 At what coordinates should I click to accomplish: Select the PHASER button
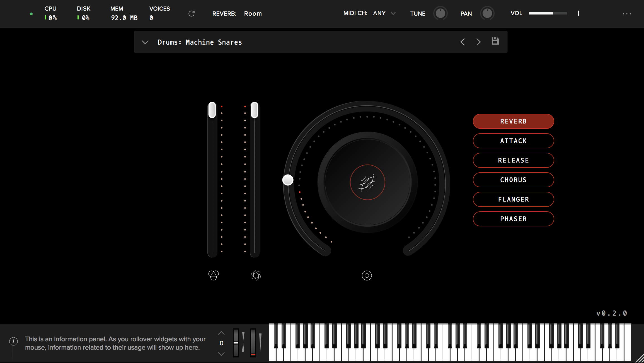[513, 219]
